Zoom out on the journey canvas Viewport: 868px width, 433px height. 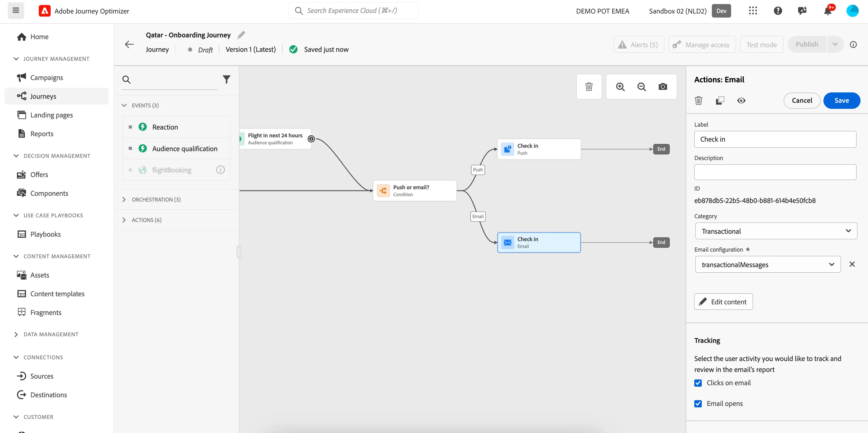tap(642, 87)
